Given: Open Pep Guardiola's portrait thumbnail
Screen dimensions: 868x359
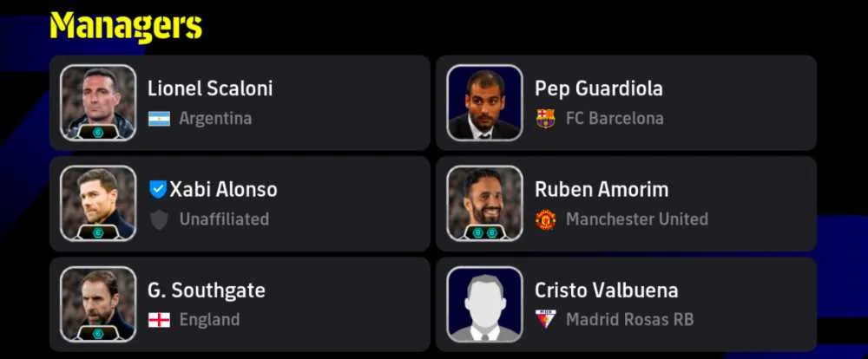Looking at the screenshot, I should [484, 102].
